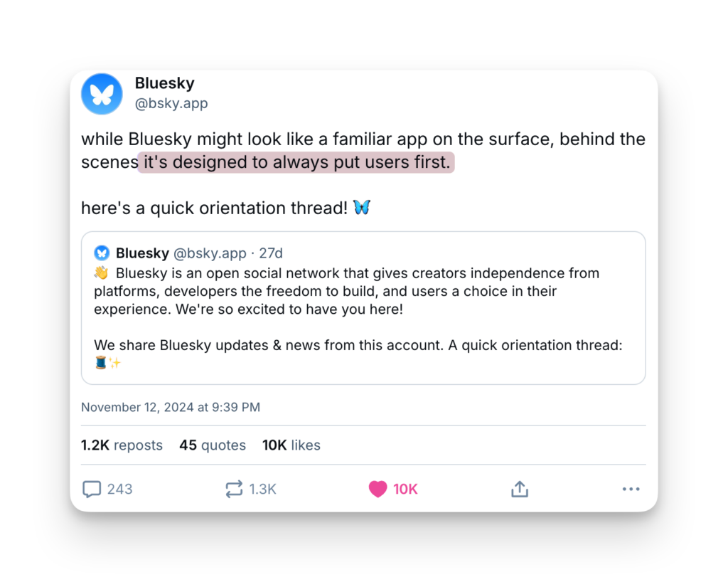Share the post with the share icon
Viewport: 728px width, 582px height.
(520, 490)
